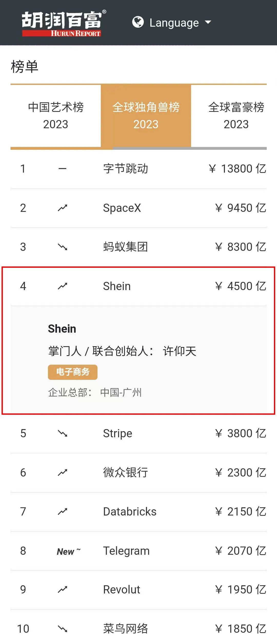Open the Language dropdown arrow
Viewport: 277px width, 644px height.
click(208, 22)
